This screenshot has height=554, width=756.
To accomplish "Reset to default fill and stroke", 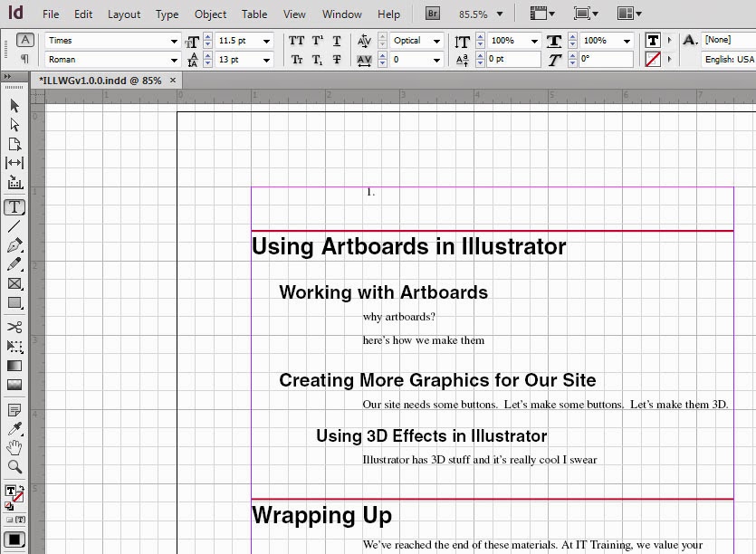I will (x=9, y=506).
